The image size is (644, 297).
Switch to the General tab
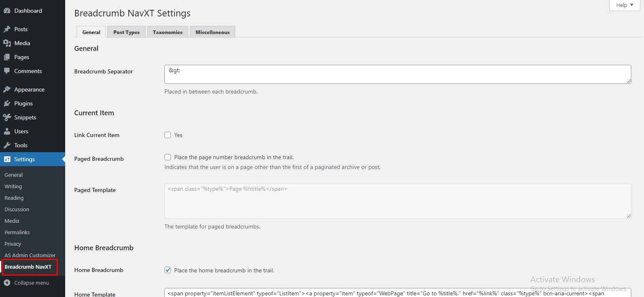pos(91,32)
